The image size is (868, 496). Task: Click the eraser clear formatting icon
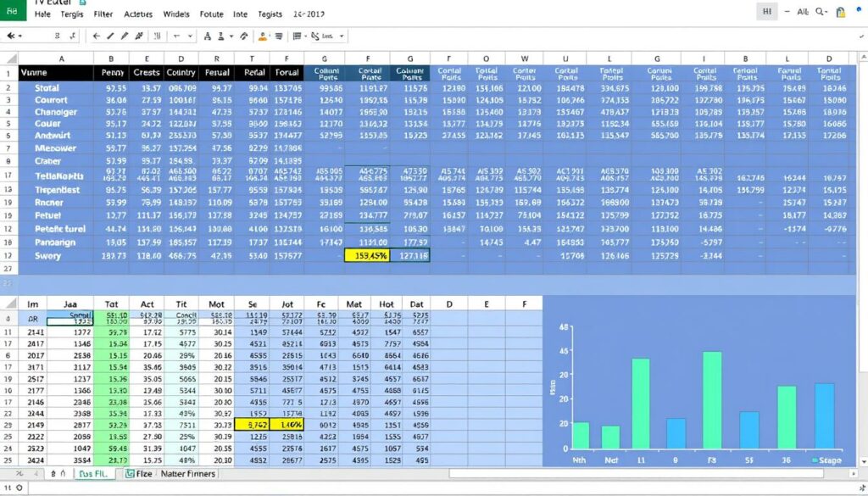click(x=243, y=36)
